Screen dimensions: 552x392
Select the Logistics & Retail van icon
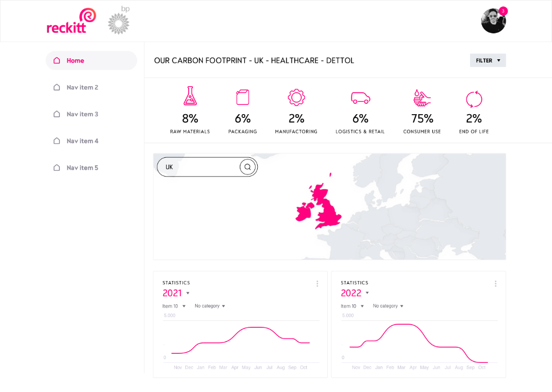point(361,98)
